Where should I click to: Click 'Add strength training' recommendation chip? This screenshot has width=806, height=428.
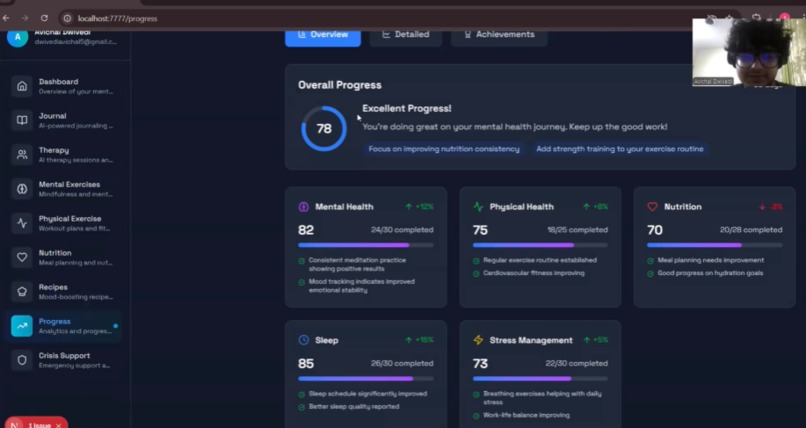pos(619,149)
